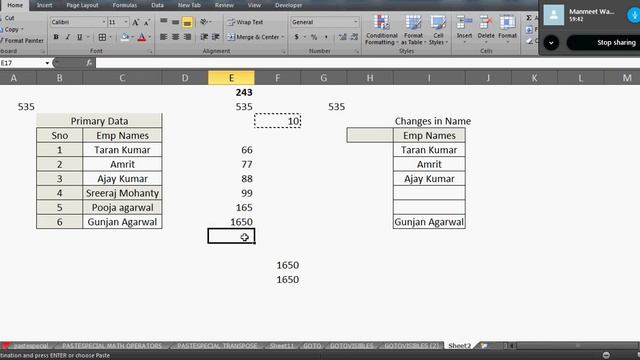This screenshot has height=360, width=640.
Task: Open Cell Styles gallery
Action: (x=438, y=30)
